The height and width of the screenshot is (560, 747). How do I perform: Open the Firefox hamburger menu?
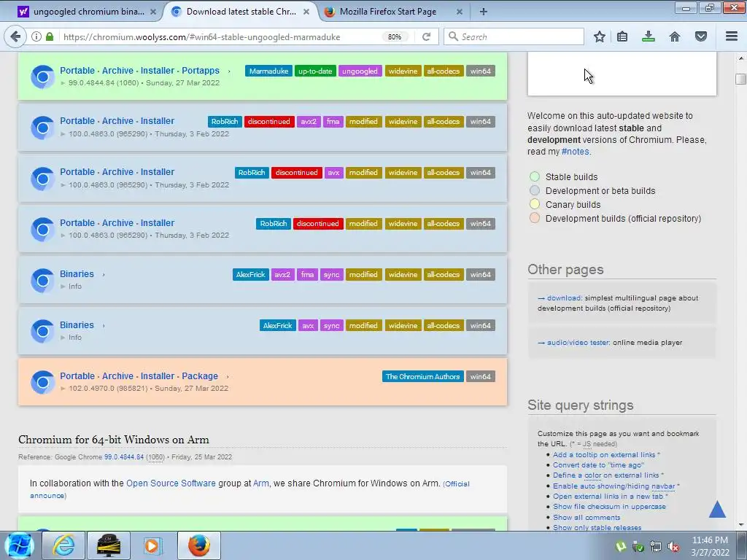click(x=732, y=36)
